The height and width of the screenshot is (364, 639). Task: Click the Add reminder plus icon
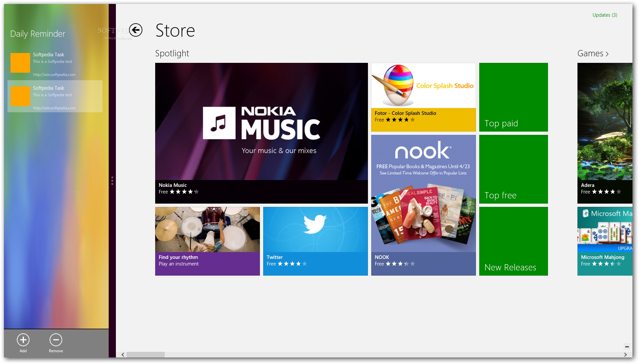23,340
